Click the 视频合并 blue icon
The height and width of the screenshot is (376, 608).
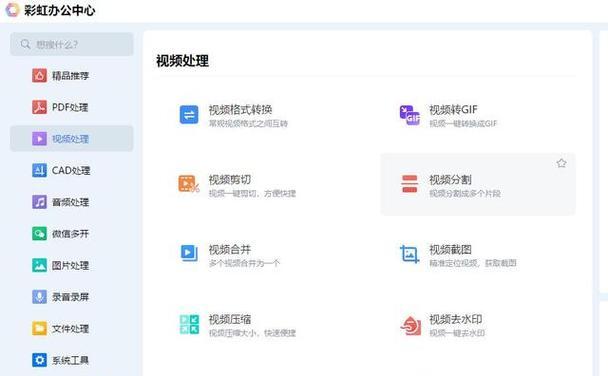pos(189,253)
